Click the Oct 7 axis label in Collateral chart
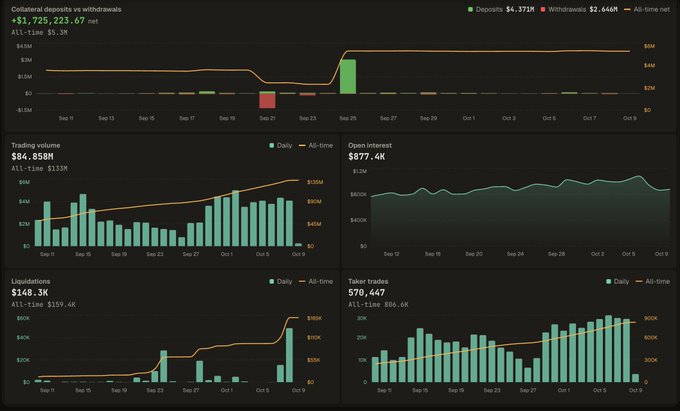680x411 pixels. point(589,118)
